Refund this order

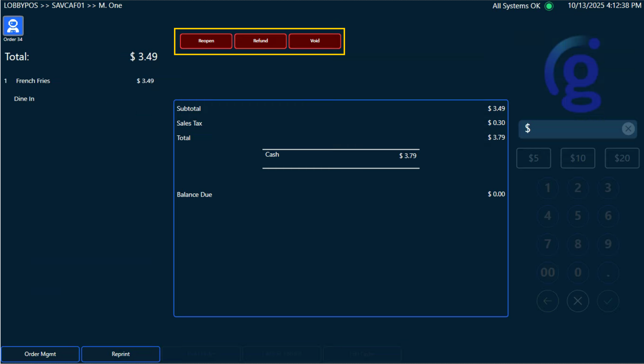(260, 41)
